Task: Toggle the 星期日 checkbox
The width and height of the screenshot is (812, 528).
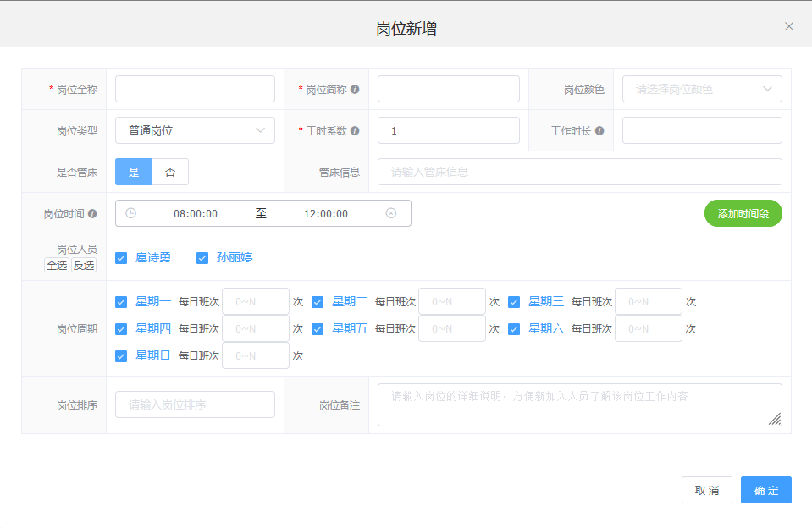Action: click(x=121, y=356)
